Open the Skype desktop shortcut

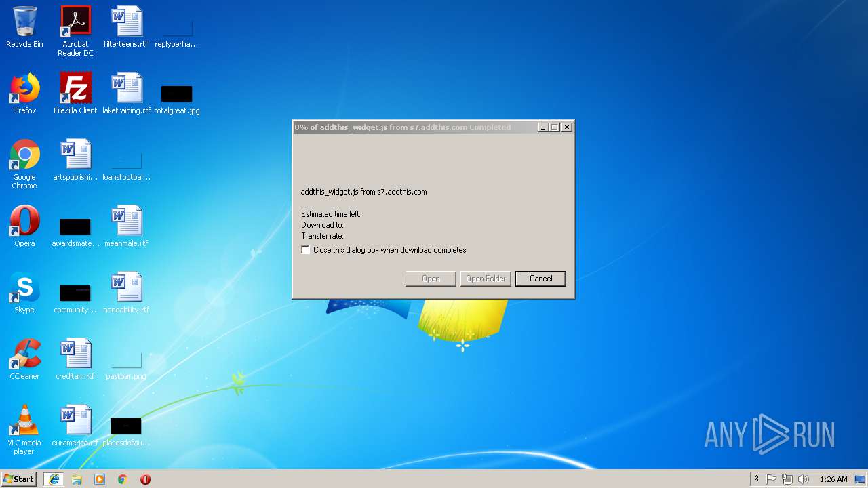[x=24, y=293]
